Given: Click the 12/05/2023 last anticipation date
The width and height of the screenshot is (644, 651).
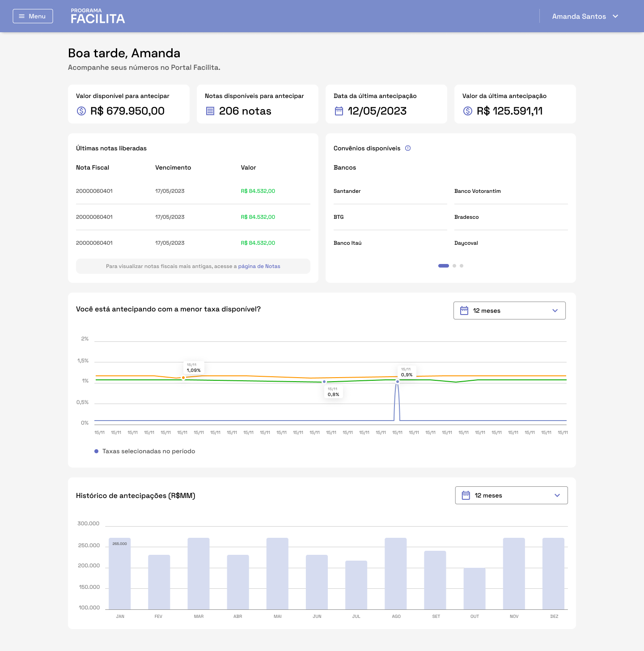Looking at the screenshot, I should pyautogui.click(x=377, y=111).
